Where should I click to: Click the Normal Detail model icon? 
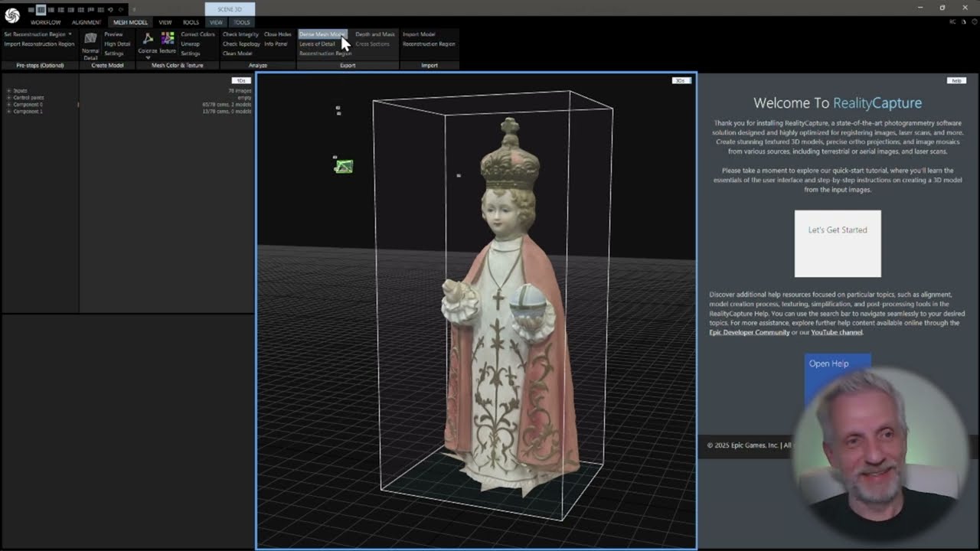pyautogui.click(x=90, y=38)
